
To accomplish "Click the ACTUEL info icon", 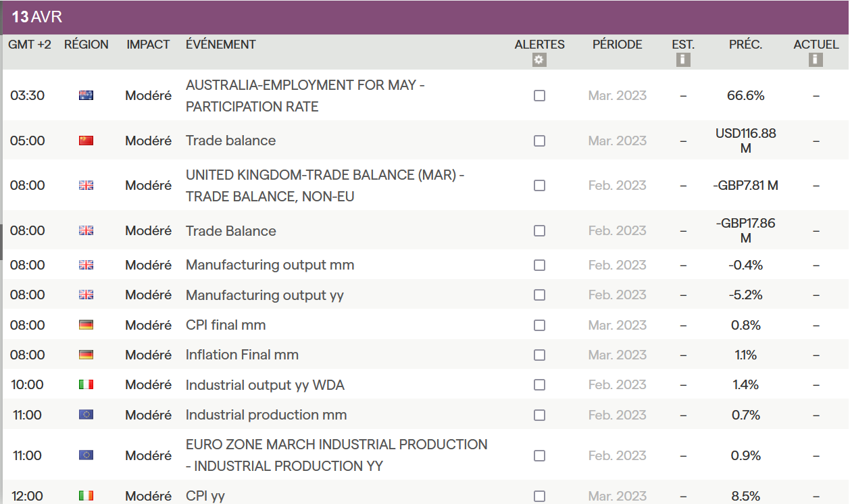I will [816, 60].
